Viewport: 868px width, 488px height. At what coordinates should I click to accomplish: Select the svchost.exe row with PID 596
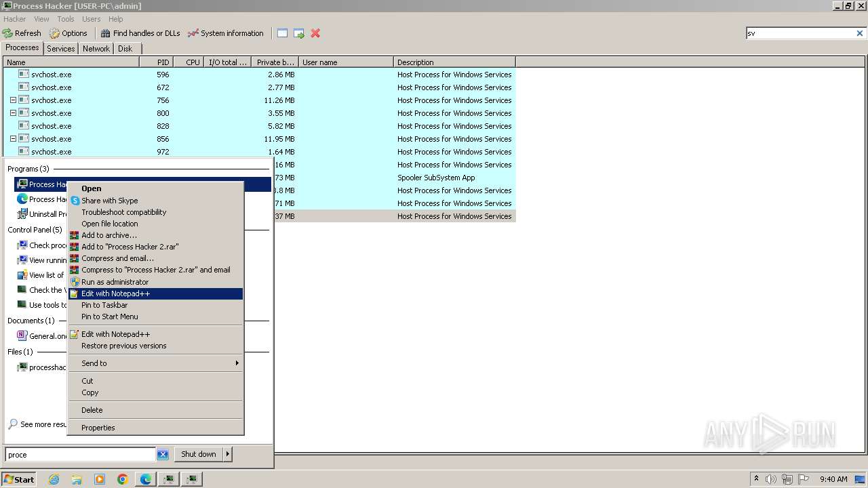[259, 75]
